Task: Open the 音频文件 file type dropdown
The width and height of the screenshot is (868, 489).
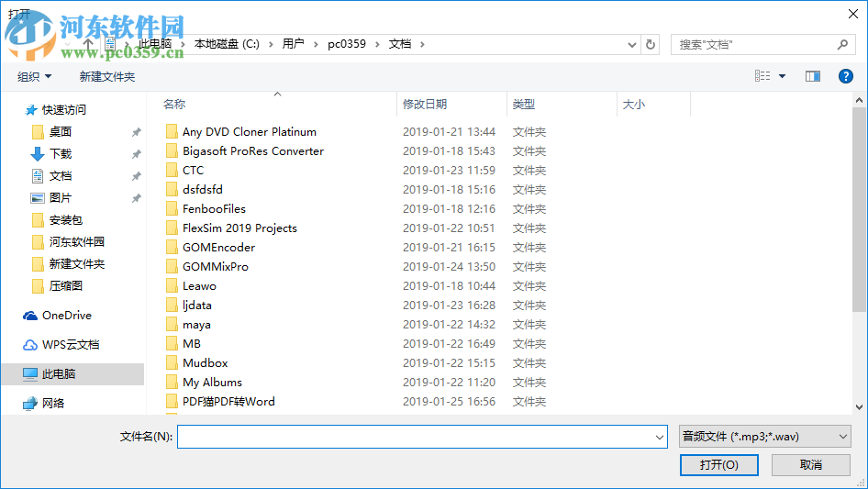Action: click(x=765, y=437)
